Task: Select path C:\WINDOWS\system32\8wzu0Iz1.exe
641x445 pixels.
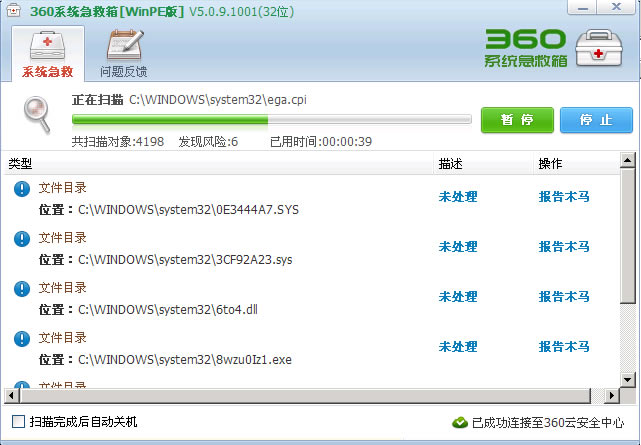Action: [185, 360]
